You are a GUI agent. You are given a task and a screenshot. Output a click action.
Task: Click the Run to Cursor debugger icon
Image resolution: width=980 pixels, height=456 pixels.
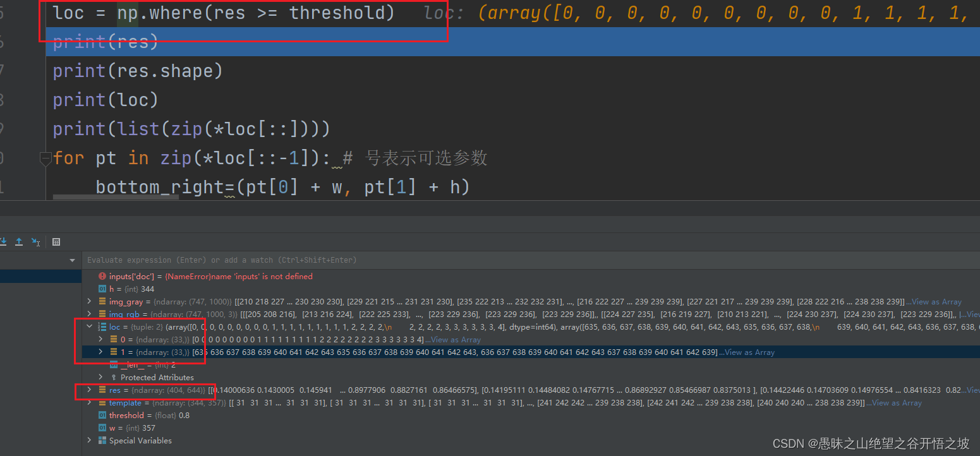(35, 242)
